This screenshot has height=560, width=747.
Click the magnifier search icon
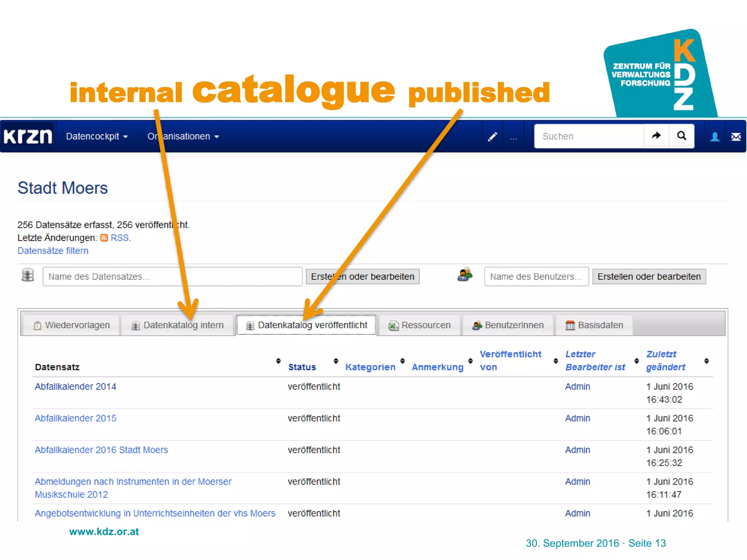click(681, 136)
